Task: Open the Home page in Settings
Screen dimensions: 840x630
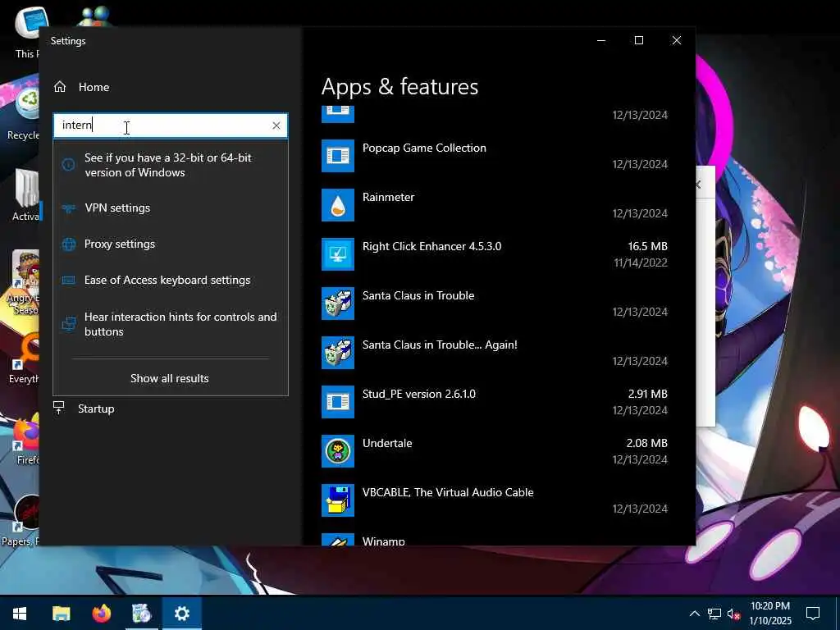Action: pyautogui.click(x=82, y=87)
